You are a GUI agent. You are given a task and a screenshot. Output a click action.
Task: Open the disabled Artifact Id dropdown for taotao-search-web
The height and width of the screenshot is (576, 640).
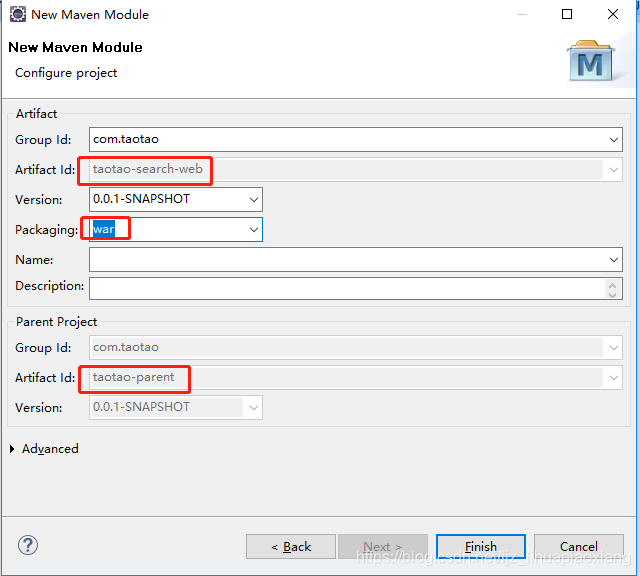point(613,169)
